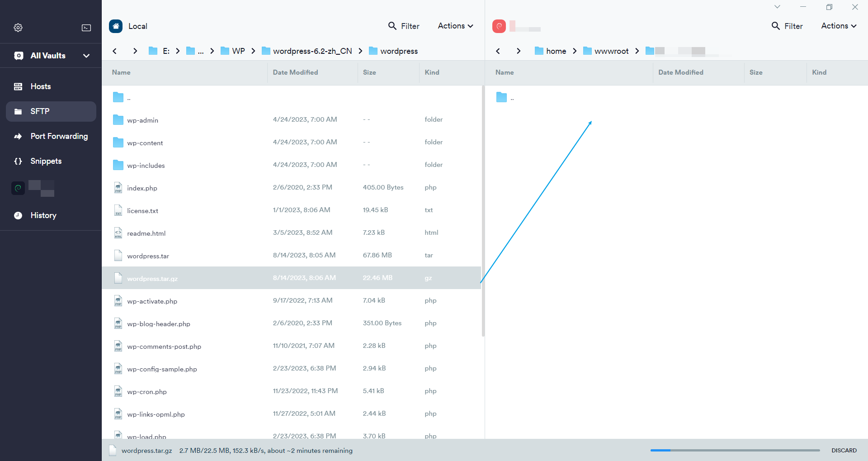Viewport: 868px width, 461px height.
Task: Click the upload progress bar
Action: (x=735, y=451)
